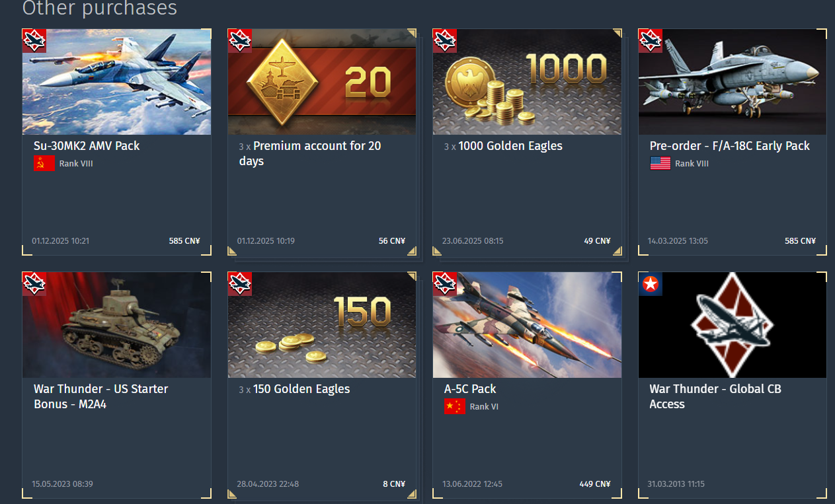Click the War Thunder badge on A-5C Pack card
835x504 pixels.
click(x=445, y=284)
